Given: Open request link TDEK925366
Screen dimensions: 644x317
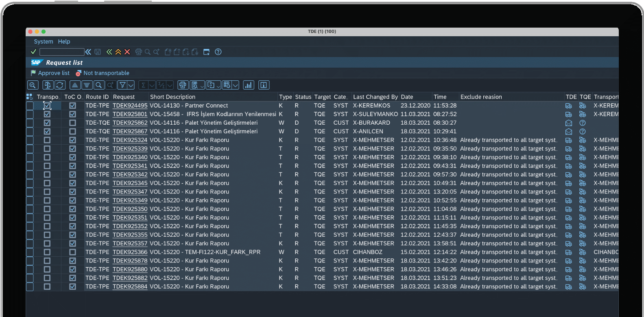Looking at the screenshot, I should [130, 252].
